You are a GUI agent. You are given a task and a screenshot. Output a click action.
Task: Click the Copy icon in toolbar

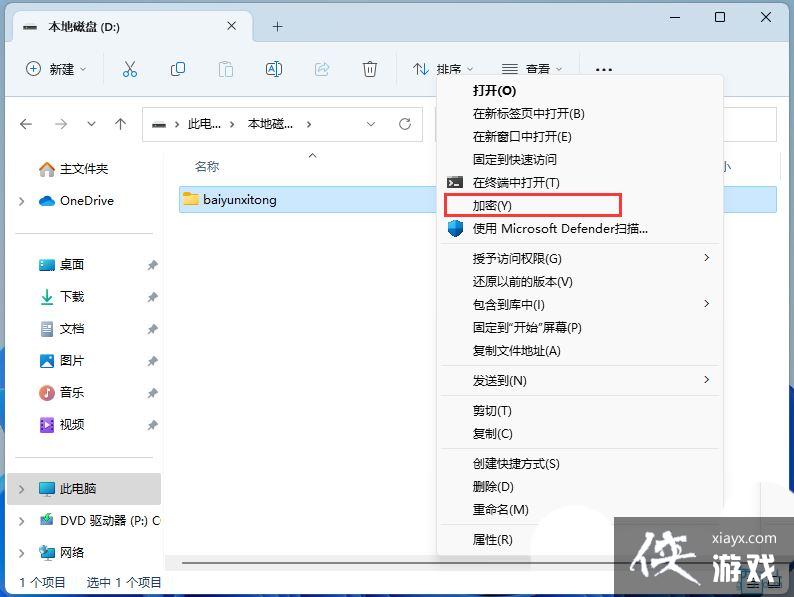(x=178, y=69)
